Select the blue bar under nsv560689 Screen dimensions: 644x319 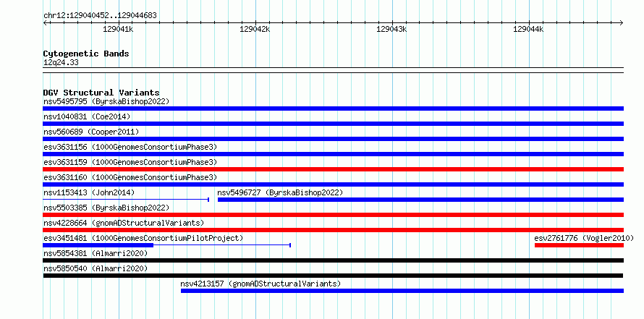333,139
